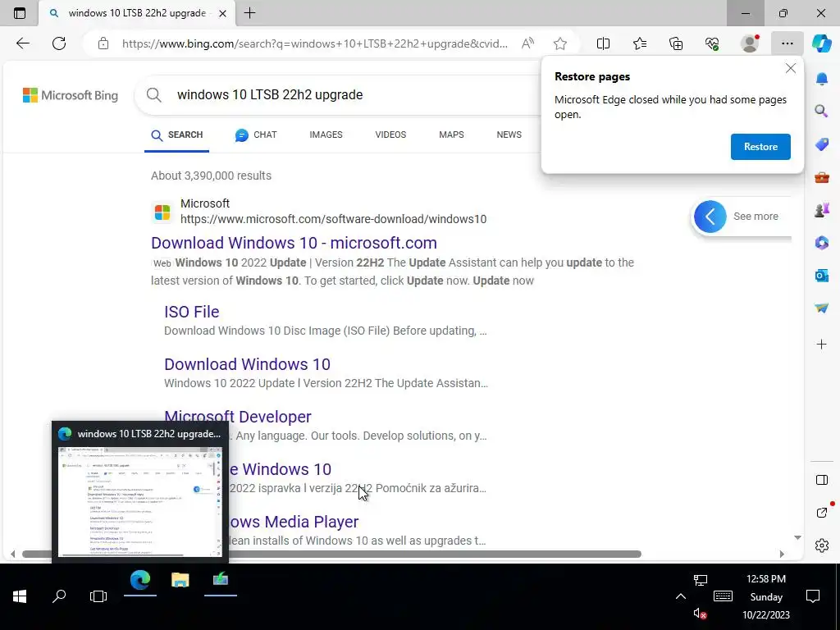
Task: Open sidebar notifications bell
Action: pyautogui.click(x=821, y=79)
